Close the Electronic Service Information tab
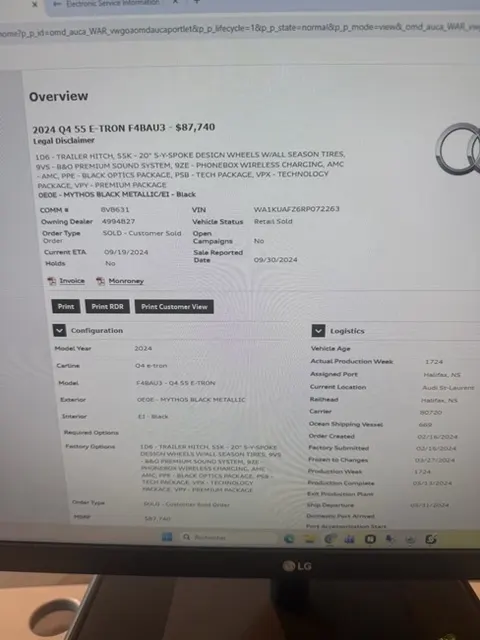480x640 pixels. point(175,2)
